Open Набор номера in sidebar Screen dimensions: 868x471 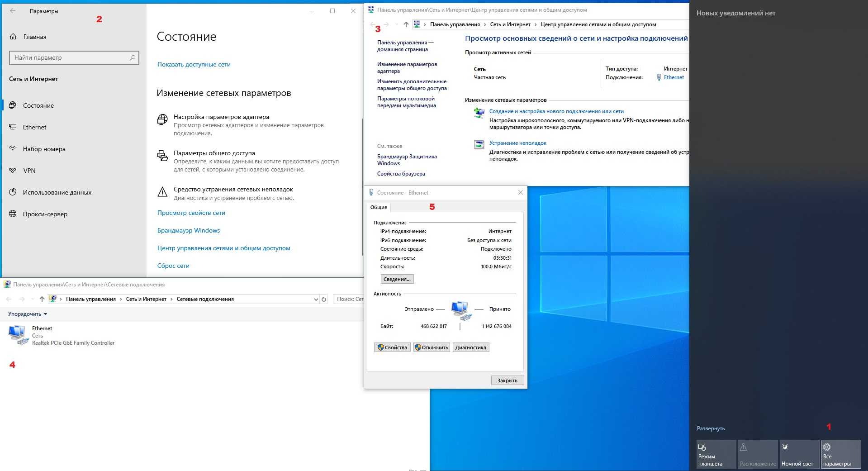coord(44,149)
